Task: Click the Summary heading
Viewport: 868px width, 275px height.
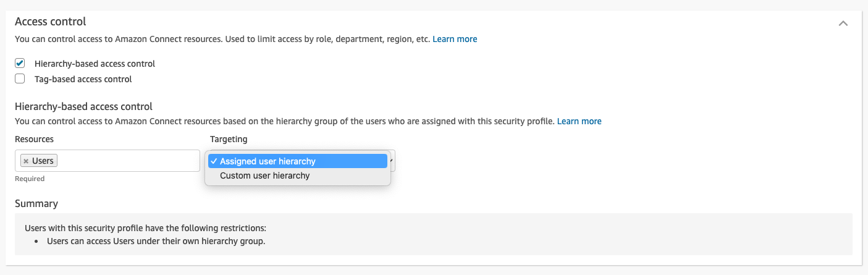Action: [36, 203]
